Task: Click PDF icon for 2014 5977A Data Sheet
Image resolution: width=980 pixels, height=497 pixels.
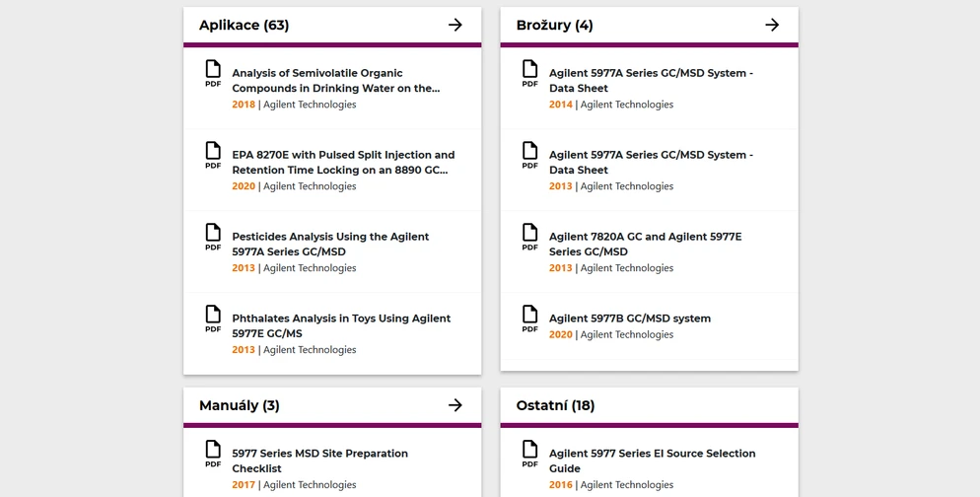Action: [x=530, y=74]
